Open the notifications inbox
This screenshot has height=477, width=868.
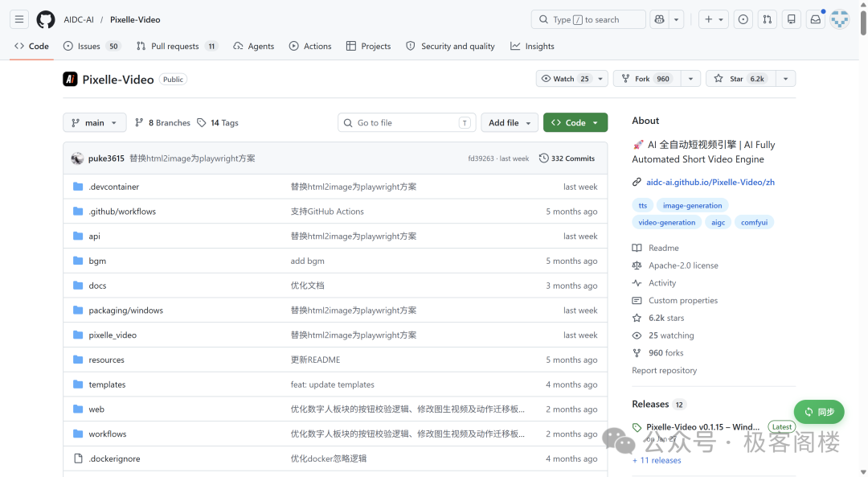[816, 19]
